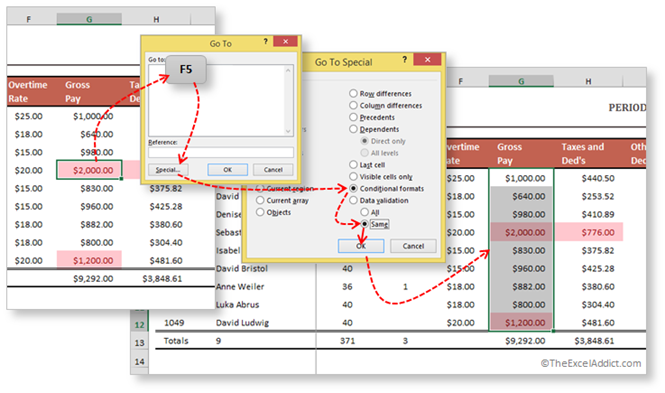665x393 pixels.
Task: Choose the Precedents radio button
Action: tap(353, 117)
